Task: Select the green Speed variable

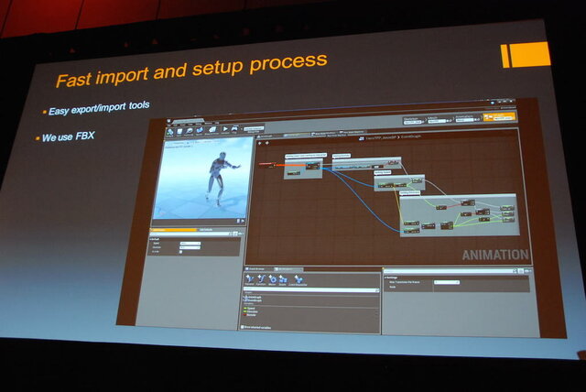Action: 250,309
